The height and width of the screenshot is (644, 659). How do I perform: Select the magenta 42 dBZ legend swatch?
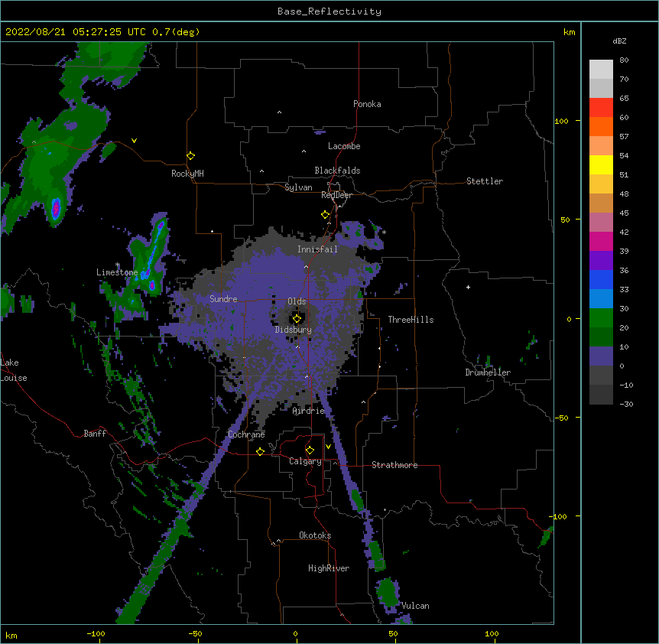[601, 241]
